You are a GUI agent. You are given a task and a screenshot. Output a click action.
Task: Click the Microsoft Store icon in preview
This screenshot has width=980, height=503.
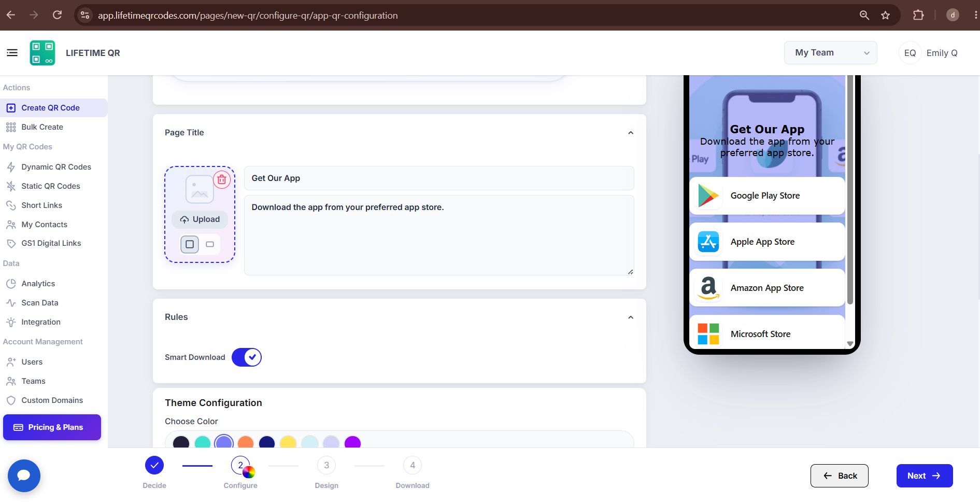point(708,334)
